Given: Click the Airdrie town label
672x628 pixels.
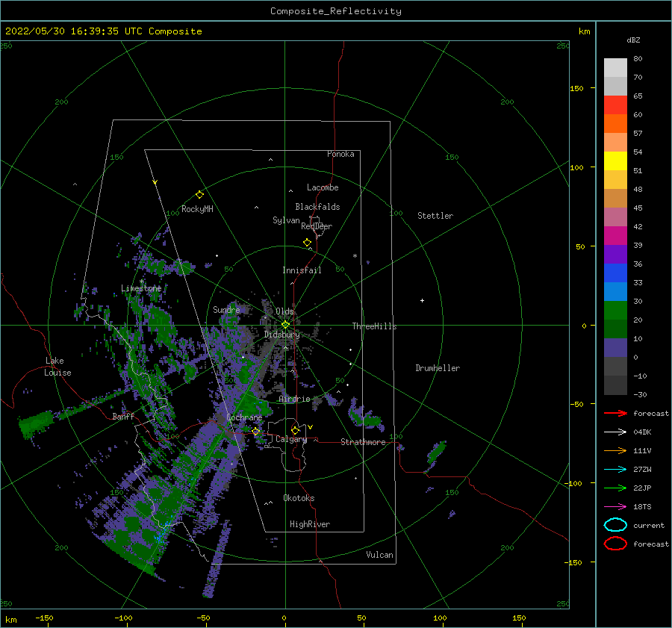Looking at the screenshot, I should 294,399.
